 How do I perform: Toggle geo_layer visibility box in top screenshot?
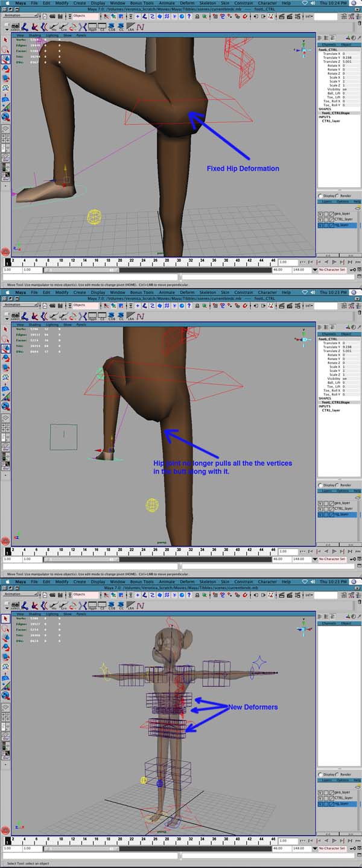(320, 213)
